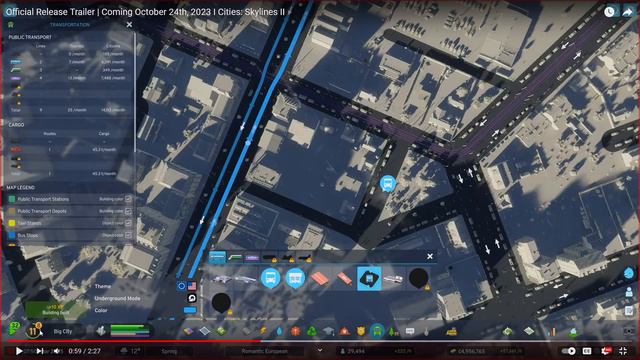Toggle Public Transport Depots legend checkbox
The width and height of the screenshot is (640, 360).
point(128,211)
